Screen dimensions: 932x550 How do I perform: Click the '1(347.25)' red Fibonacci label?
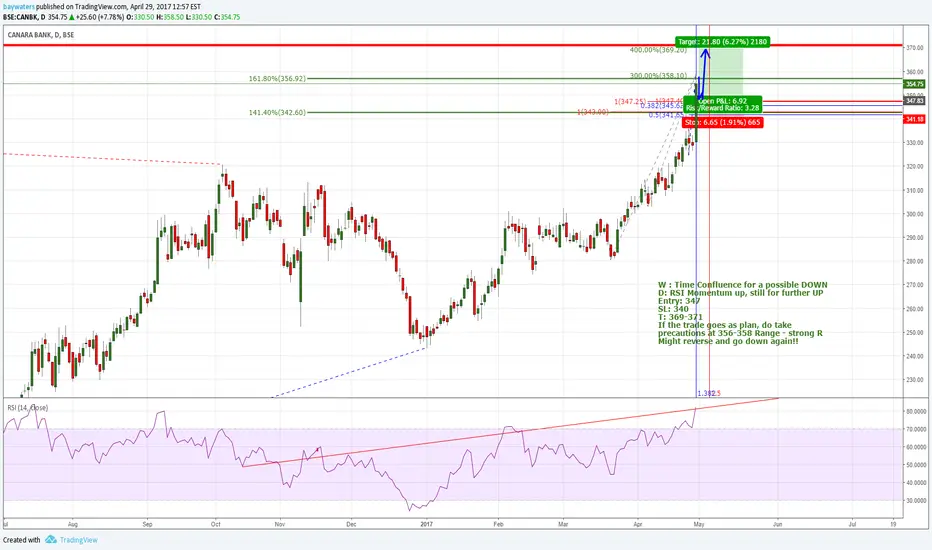(x=630, y=102)
